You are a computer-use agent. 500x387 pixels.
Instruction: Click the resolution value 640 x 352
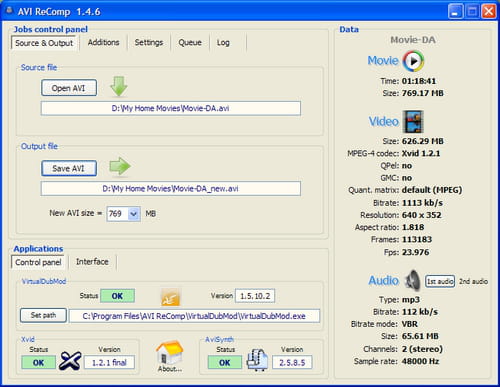tap(422, 215)
